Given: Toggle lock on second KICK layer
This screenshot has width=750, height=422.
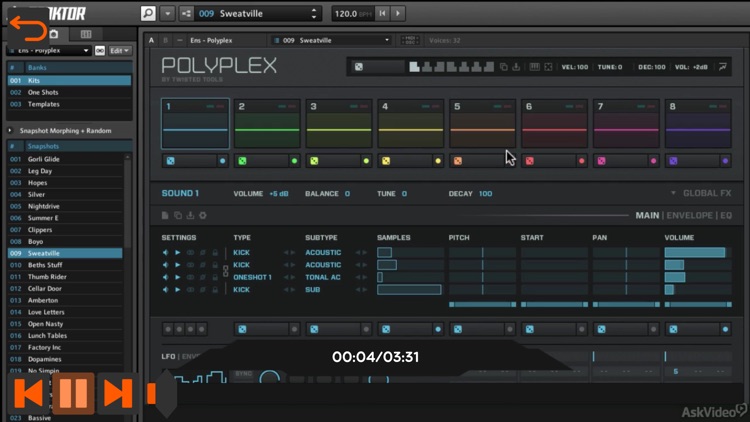Looking at the screenshot, I should (215, 265).
